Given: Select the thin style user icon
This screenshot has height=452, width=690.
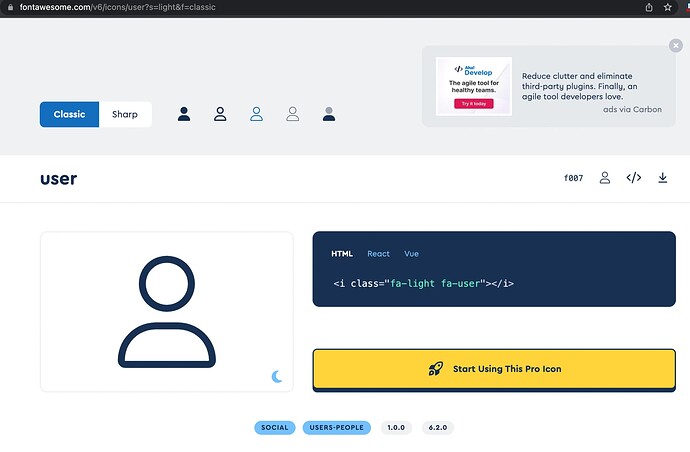Looking at the screenshot, I should 293,114.
